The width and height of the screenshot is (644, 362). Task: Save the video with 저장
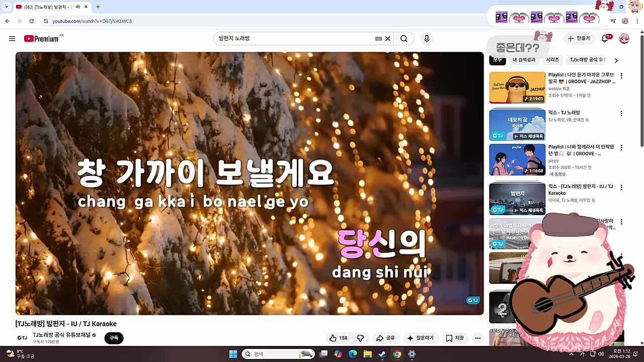coord(455,338)
